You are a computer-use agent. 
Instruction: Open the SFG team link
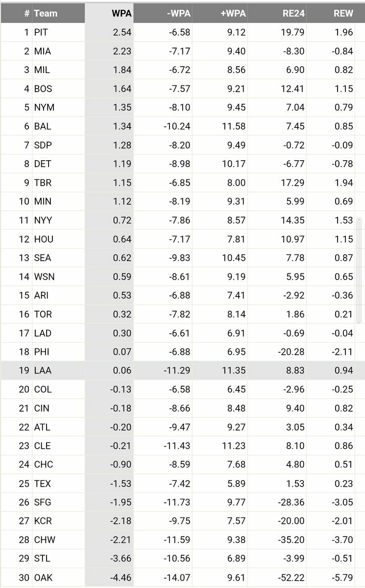(43, 502)
